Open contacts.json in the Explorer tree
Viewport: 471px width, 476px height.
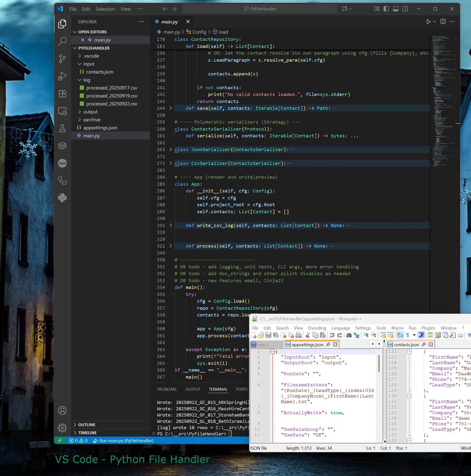click(100, 72)
